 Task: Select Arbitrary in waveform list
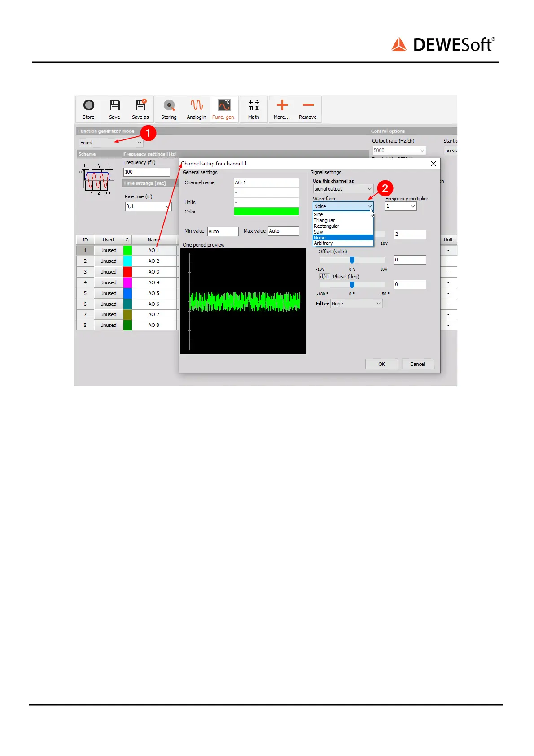click(x=343, y=243)
